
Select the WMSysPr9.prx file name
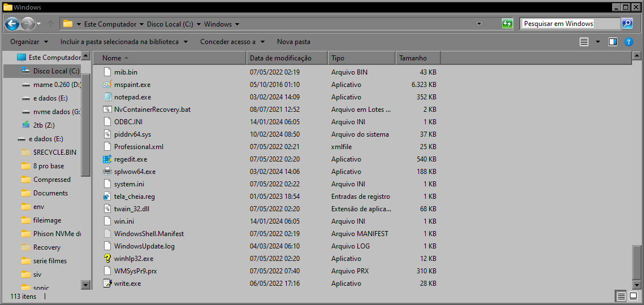point(136,271)
